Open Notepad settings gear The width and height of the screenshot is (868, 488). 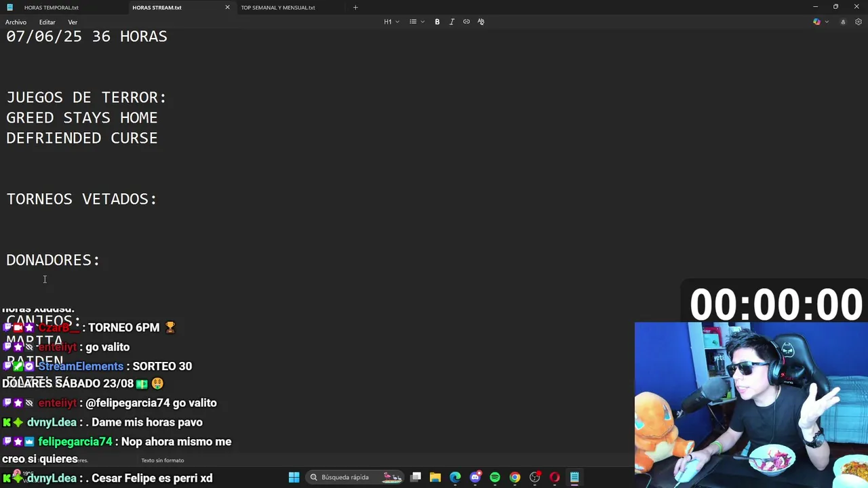[x=859, y=22]
